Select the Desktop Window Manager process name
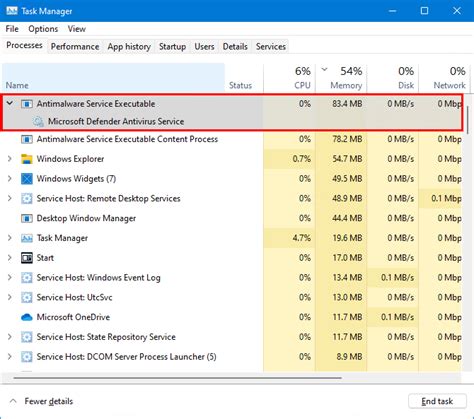 (86, 218)
